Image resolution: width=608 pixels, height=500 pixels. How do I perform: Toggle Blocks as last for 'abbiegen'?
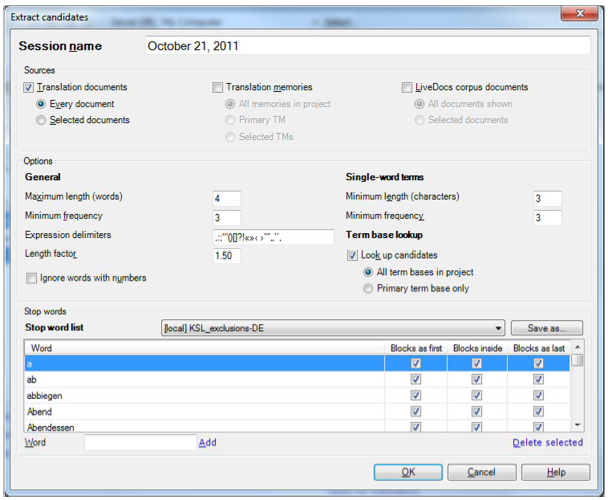point(539,395)
